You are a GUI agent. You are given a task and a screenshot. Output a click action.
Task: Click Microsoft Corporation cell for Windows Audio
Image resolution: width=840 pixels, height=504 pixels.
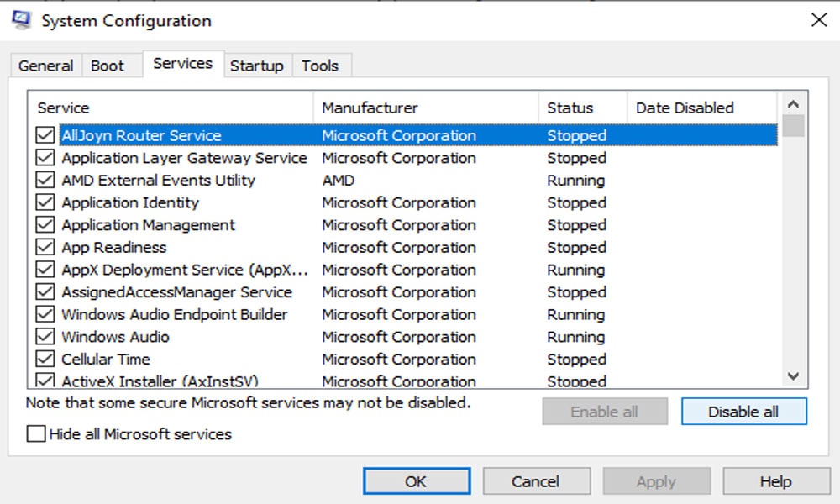click(x=399, y=338)
